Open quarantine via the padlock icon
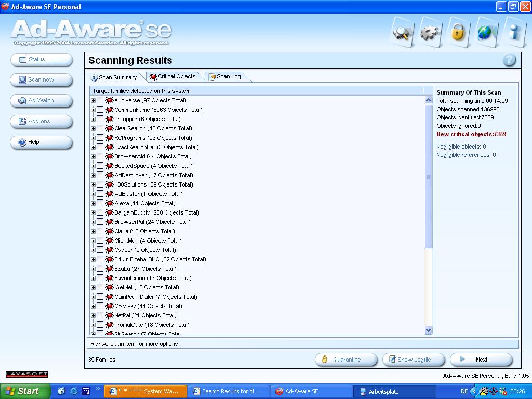 [458, 33]
